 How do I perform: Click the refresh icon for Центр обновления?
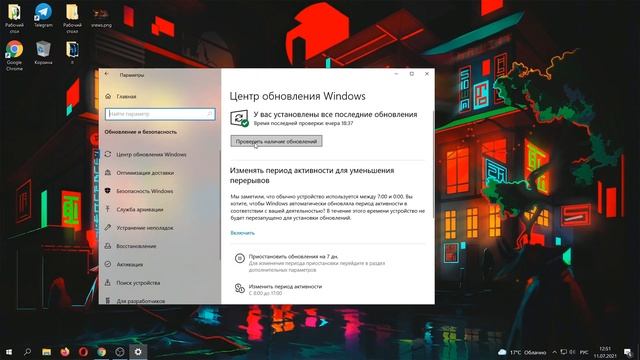108,154
